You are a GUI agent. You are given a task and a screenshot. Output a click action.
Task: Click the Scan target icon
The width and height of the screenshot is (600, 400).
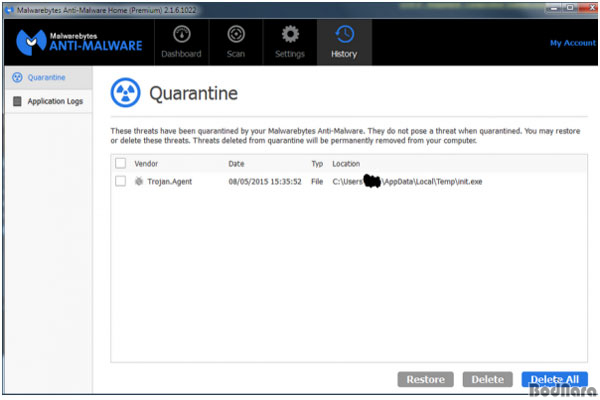(x=236, y=35)
